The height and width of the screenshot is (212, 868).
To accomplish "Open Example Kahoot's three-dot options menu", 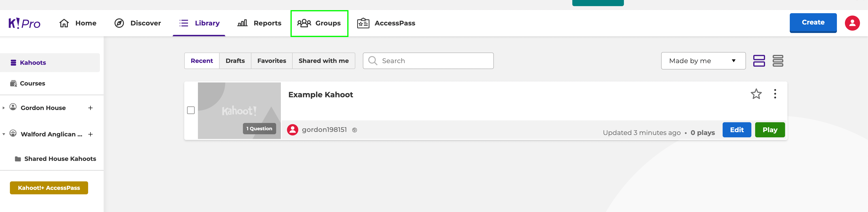I will pyautogui.click(x=775, y=94).
